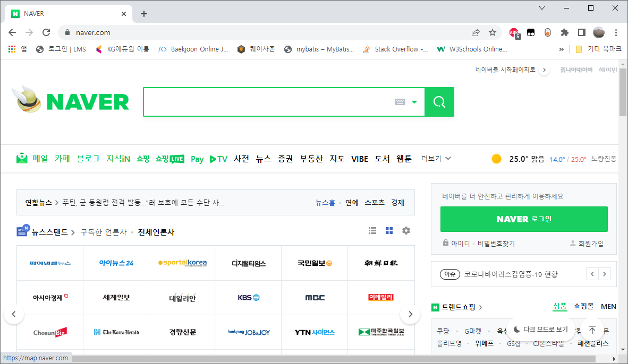Click the green search magnifier button
This screenshot has height=364, width=628.
click(x=439, y=102)
